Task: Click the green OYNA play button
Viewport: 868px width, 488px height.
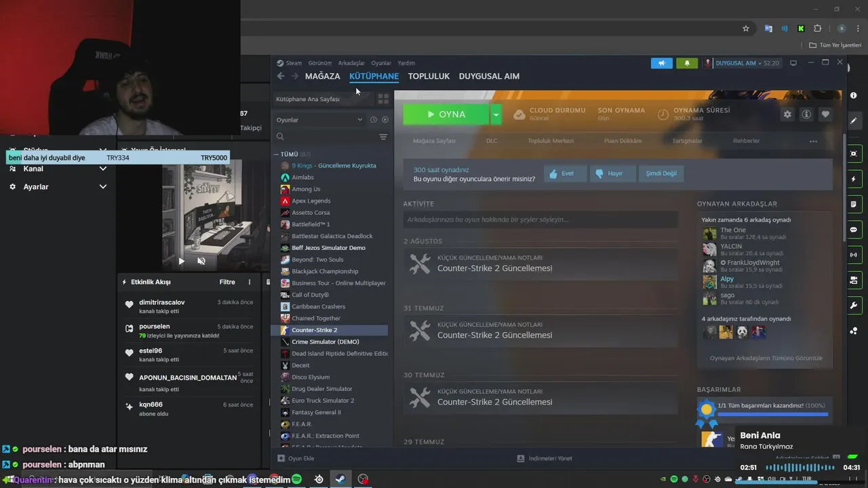Action: 446,115
